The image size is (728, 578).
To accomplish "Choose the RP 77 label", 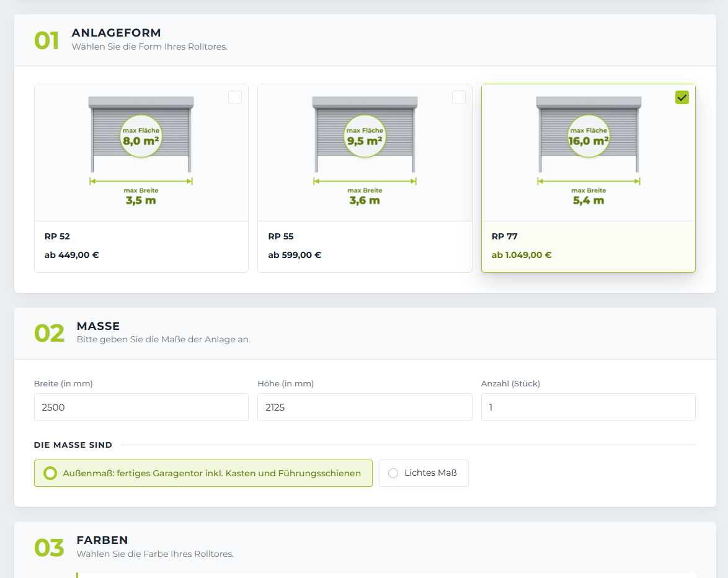I will pos(505,236).
